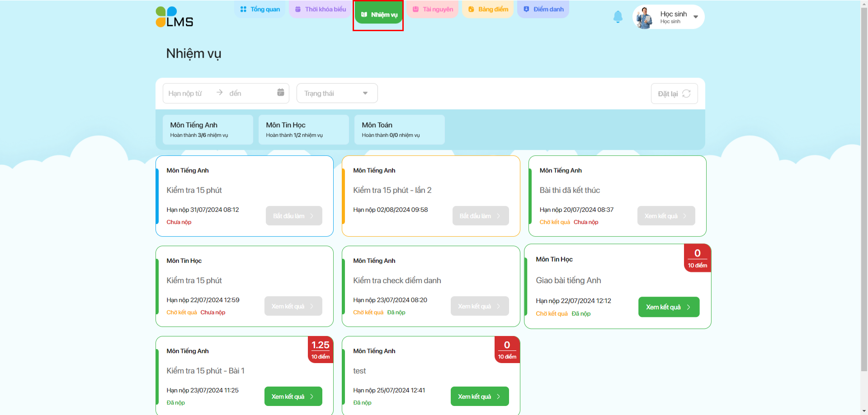Go to Bảng điểm tab
Viewport: 868px width, 415px height.
(488, 9)
